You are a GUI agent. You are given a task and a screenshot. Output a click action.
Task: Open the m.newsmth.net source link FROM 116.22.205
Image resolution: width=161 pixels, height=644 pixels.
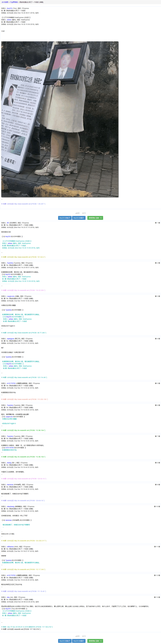(22, 290)
